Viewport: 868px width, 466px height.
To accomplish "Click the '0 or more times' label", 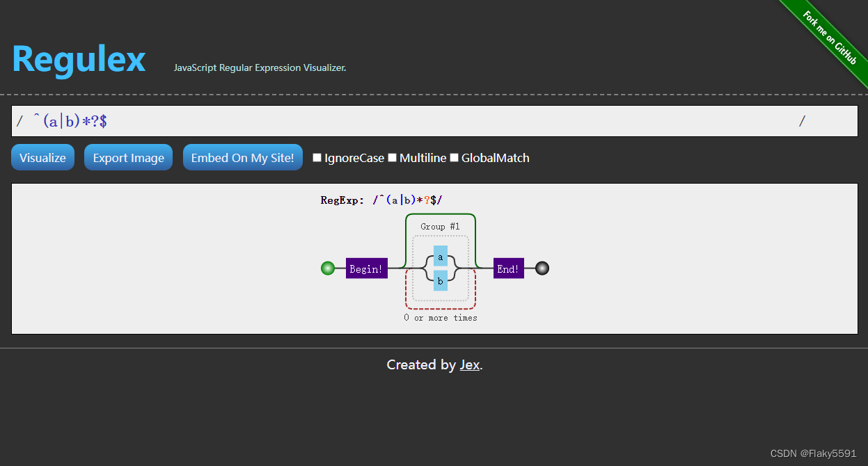I will click(441, 317).
